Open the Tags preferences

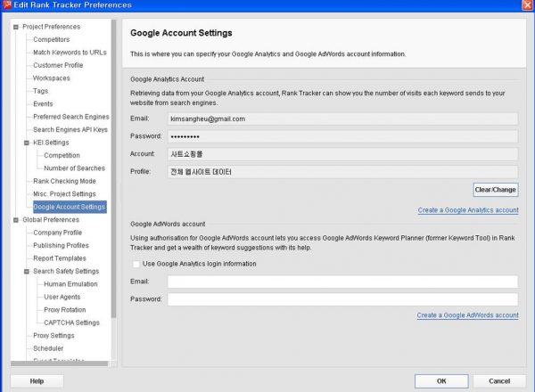pyautogui.click(x=41, y=91)
